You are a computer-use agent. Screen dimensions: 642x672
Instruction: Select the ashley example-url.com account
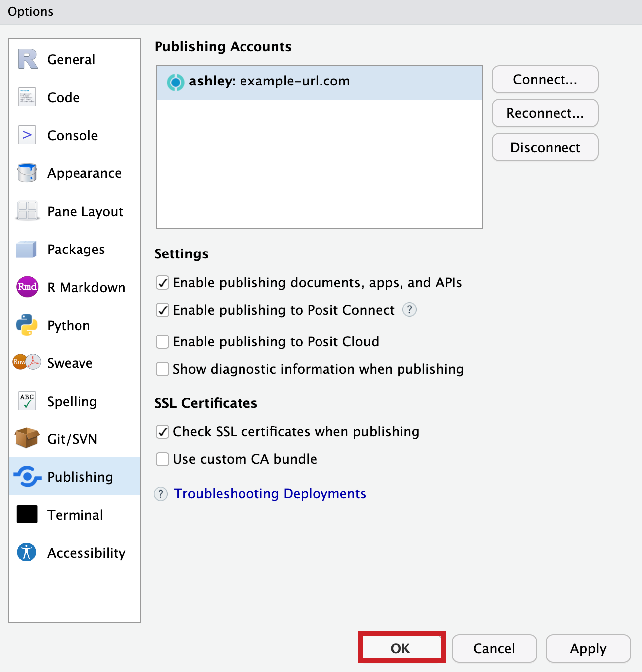point(319,82)
